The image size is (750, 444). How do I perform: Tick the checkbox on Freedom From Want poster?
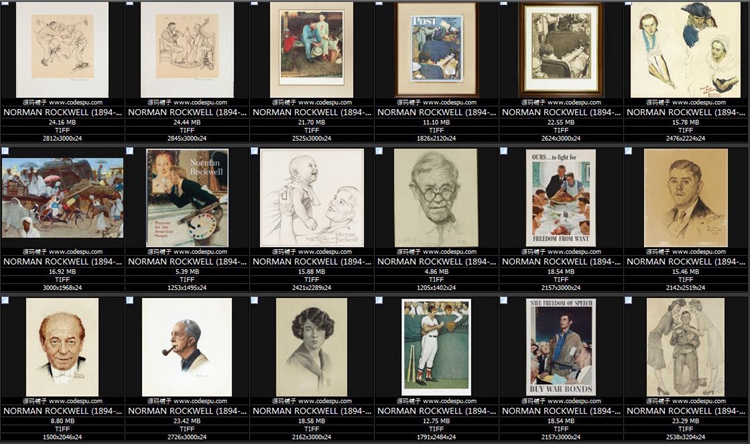pyautogui.click(x=504, y=151)
